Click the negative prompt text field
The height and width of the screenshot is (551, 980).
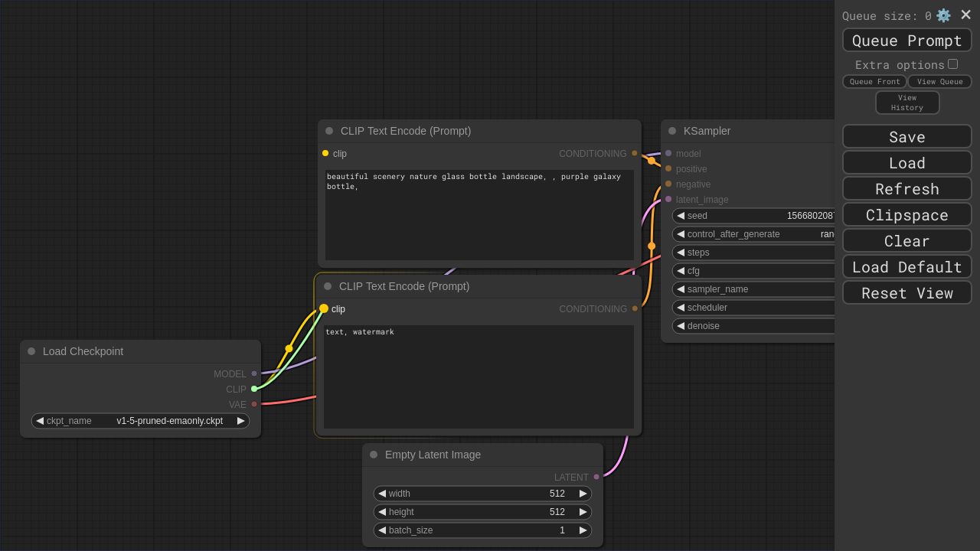pyautogui.click(x=479, y=377)
